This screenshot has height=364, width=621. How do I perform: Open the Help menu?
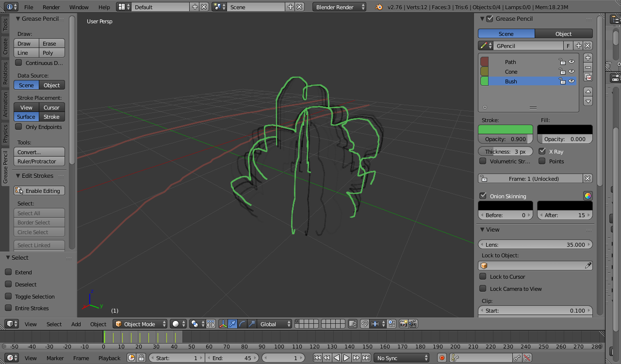pos(104,7)
